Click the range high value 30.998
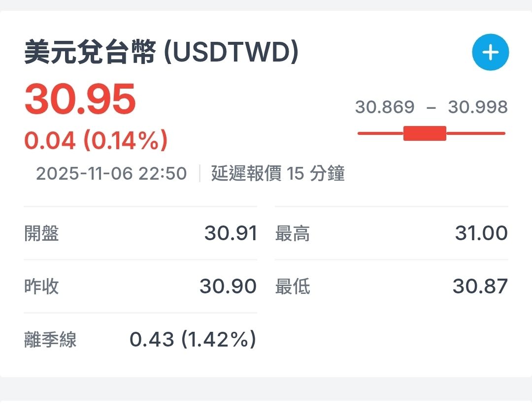Screen dimensions: 532x414 477,107
